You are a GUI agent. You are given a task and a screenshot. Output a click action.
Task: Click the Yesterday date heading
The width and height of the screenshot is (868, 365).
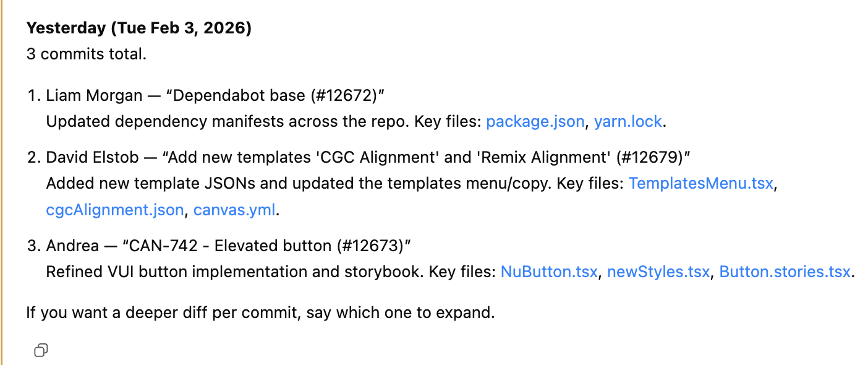point(138,28)
